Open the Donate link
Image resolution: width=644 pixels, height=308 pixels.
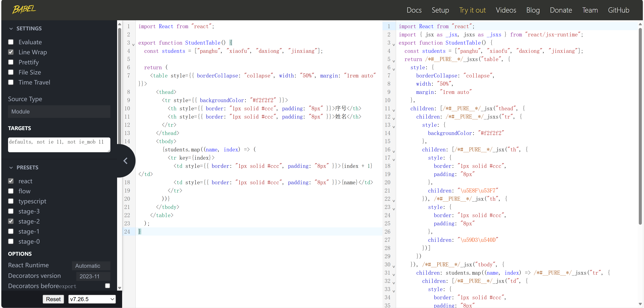[561, 10]
